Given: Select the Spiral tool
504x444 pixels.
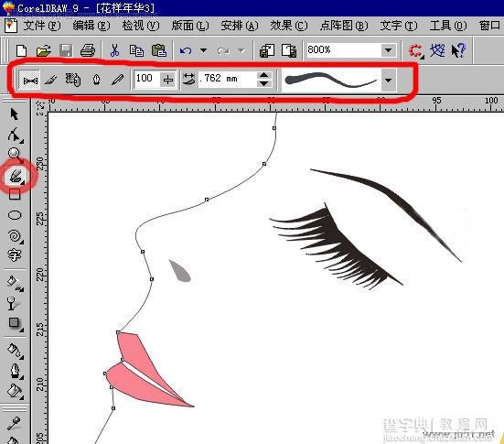Looking at the screenshot, I should pyautogui.click(x=15, y=236).
